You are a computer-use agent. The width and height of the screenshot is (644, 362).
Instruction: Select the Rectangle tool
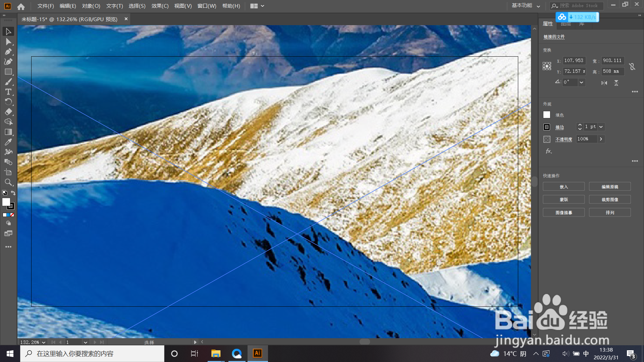tap(8, 72)
